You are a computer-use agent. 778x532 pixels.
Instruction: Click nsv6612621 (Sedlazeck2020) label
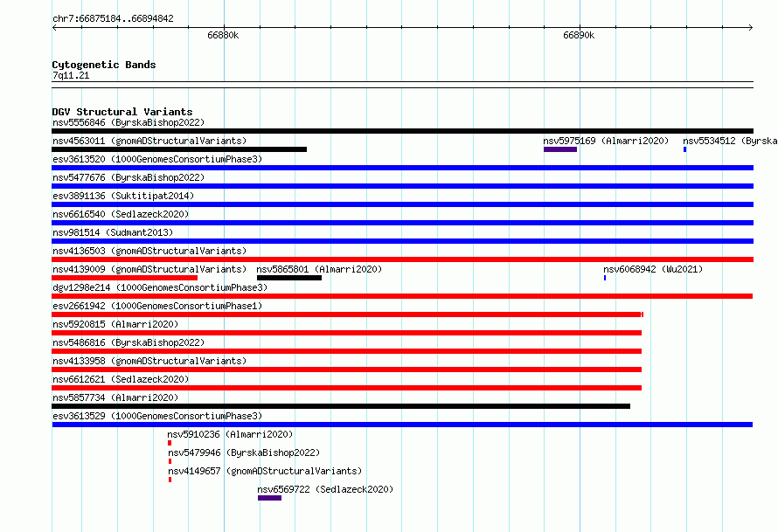[121, 379]
